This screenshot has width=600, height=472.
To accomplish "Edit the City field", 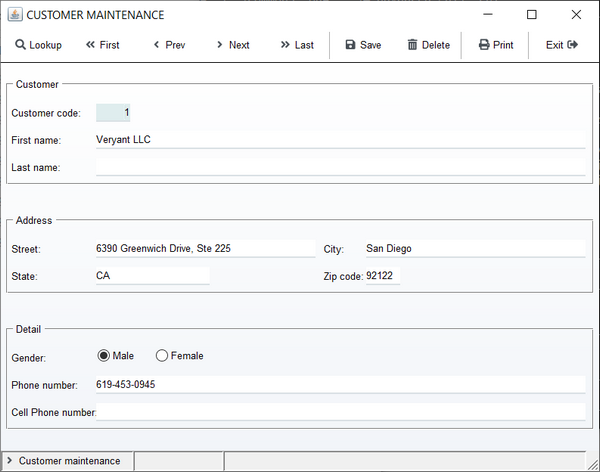I will pos(474,248).
